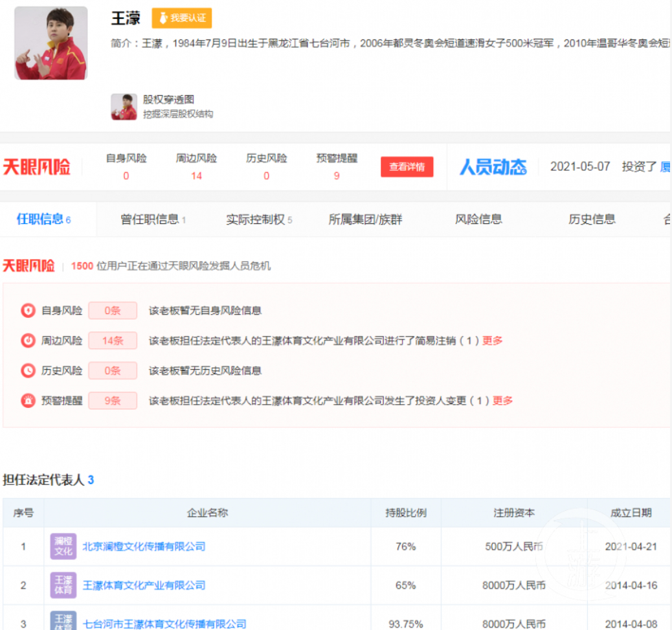Switch to the 任职信息 tab

(x=43, y=219)
